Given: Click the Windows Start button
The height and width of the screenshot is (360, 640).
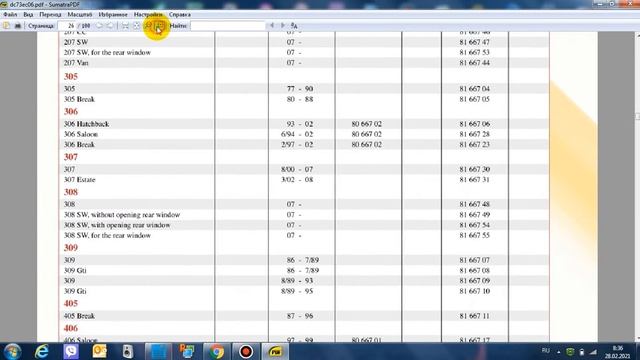Looking at the screenshot, I should (12, 351).
